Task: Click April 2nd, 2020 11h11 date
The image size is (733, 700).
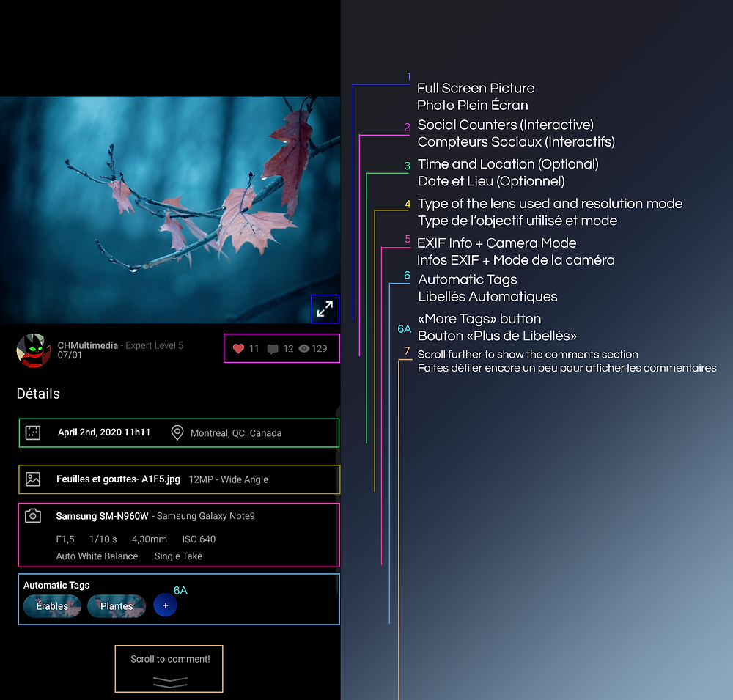Action: coord(104,432)
